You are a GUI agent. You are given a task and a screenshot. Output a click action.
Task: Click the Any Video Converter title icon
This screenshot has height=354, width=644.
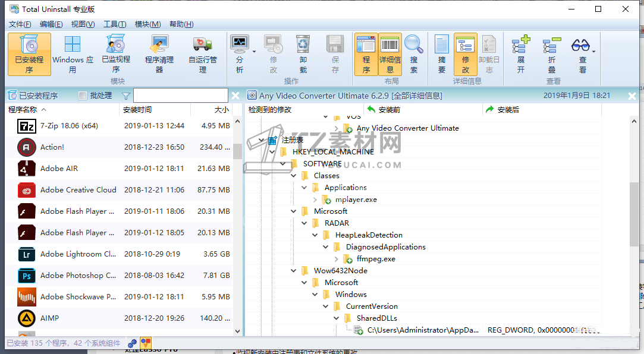coord(252,96)
